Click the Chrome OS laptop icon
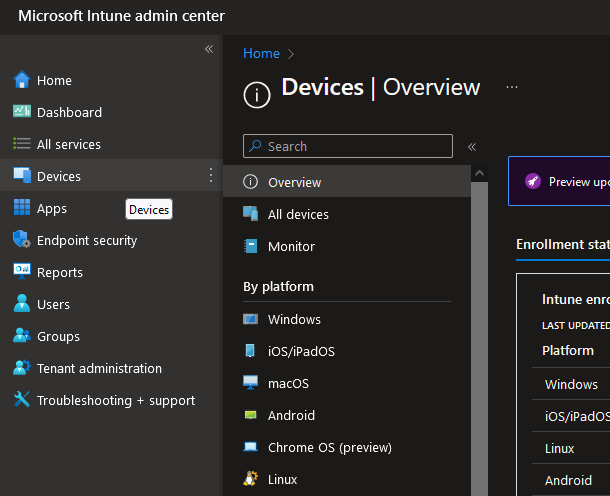The width and height of the screenshot is (610, 496). coord(250,447)
